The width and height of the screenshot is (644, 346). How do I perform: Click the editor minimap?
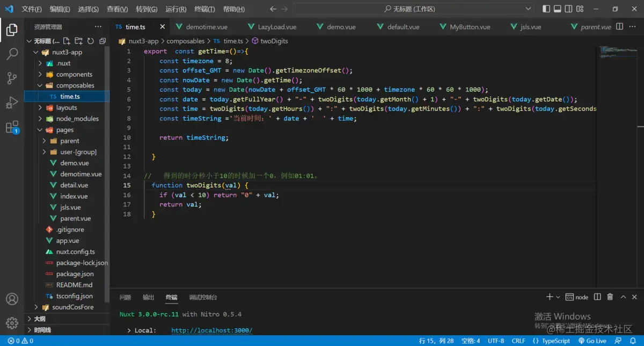pyautogui.click(x=618, y=52)
